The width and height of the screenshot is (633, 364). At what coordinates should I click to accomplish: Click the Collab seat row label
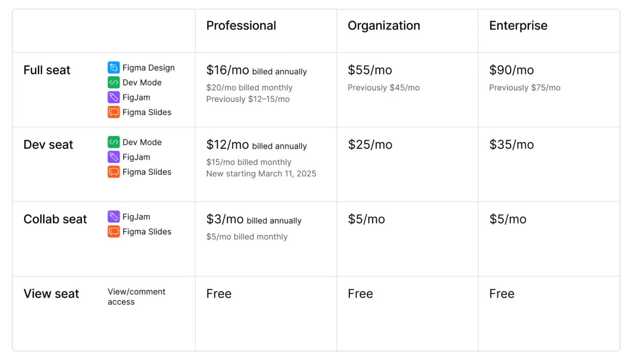(x=55, y=219)
